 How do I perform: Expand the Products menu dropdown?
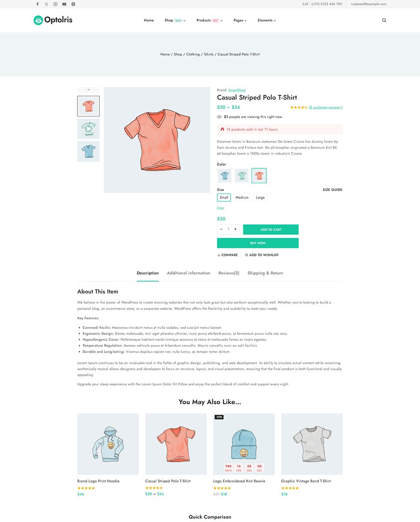pos(209,20)
